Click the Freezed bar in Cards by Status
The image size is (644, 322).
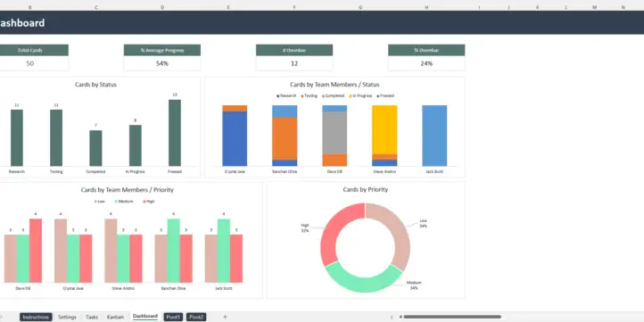tap(175, 133)
